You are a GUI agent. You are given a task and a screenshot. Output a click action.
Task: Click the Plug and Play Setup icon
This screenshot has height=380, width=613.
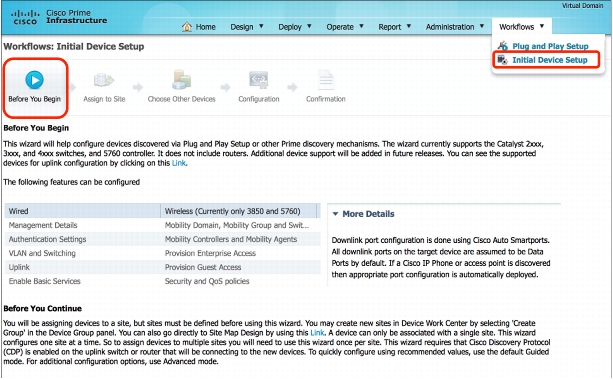coord(503,46)
